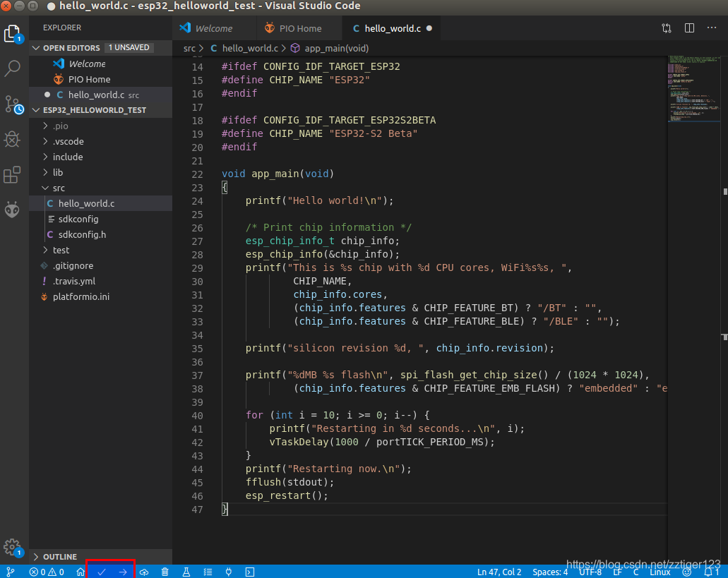Select hello_world.c src in Open Editors

pos(100,95)
